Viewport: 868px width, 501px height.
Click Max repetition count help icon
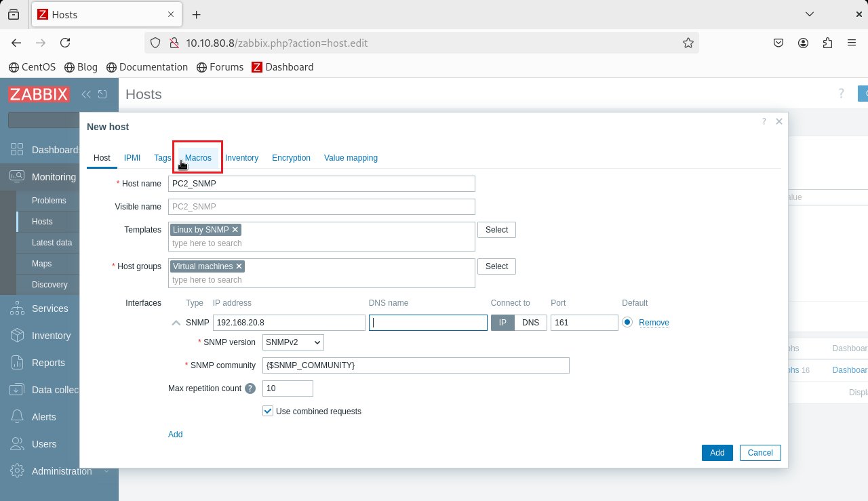coord(250,388)
